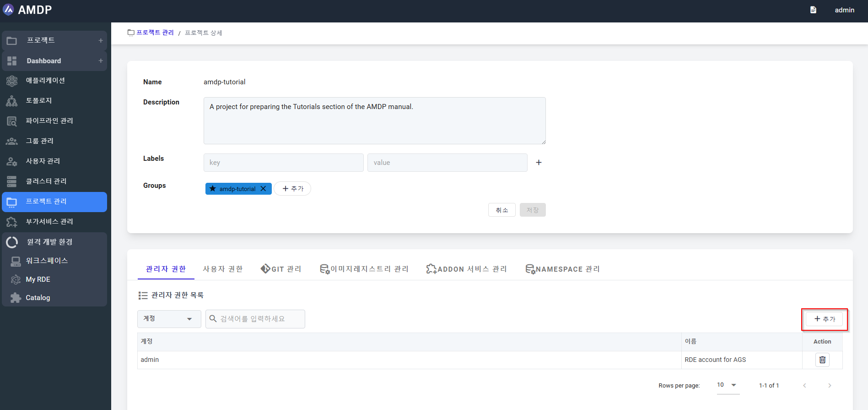Click the Catalog puzzle icon
The width and height of the screenshot is (868, 410).
(16, 298)
